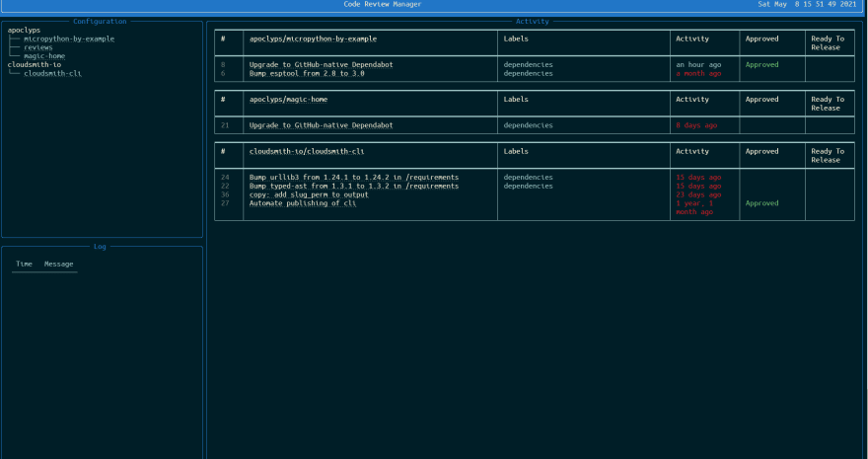Open PR 'Bump urllib3 from 1.24.1 to 1.24.2'
This screenshot has height=459, width=868.
pyautogui.click(x=354, y=177)
